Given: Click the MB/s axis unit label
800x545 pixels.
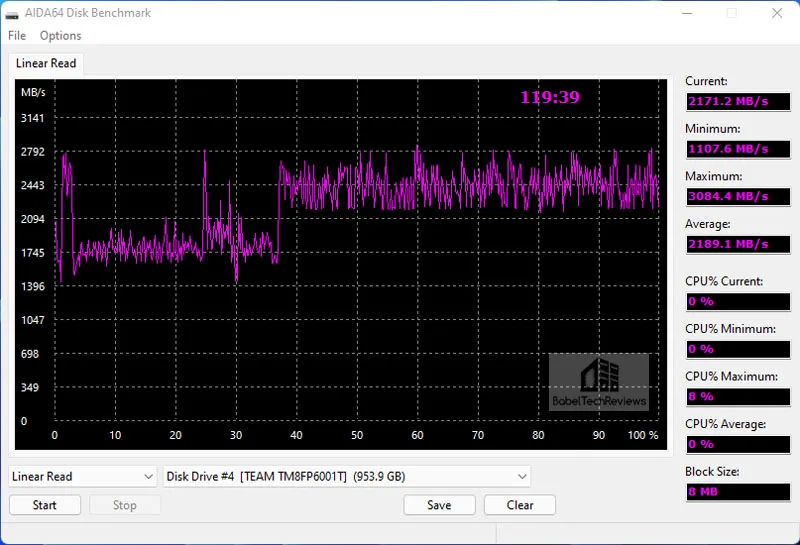Looking at the screenshot, I should click(33, 92).
